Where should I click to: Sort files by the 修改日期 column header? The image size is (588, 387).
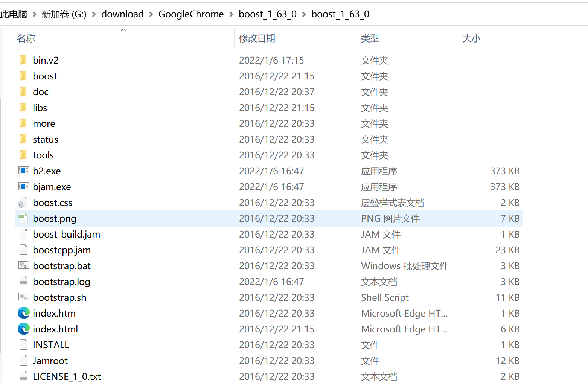[x=257, y=38]
